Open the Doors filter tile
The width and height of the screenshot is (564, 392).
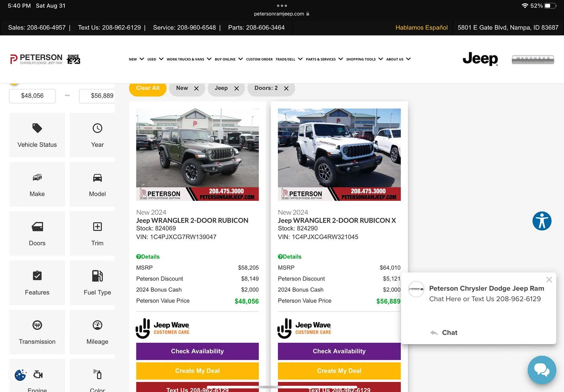click(x=37, y=233)
